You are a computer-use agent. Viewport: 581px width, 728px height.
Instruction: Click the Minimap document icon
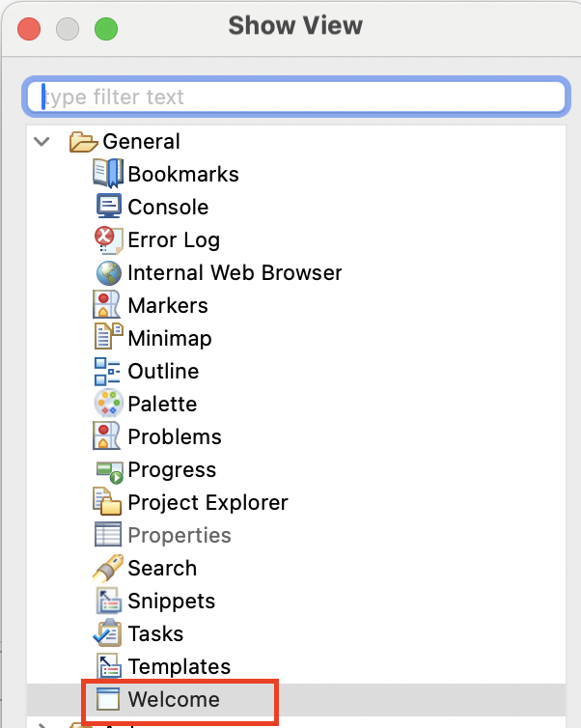tap(109, 336)
